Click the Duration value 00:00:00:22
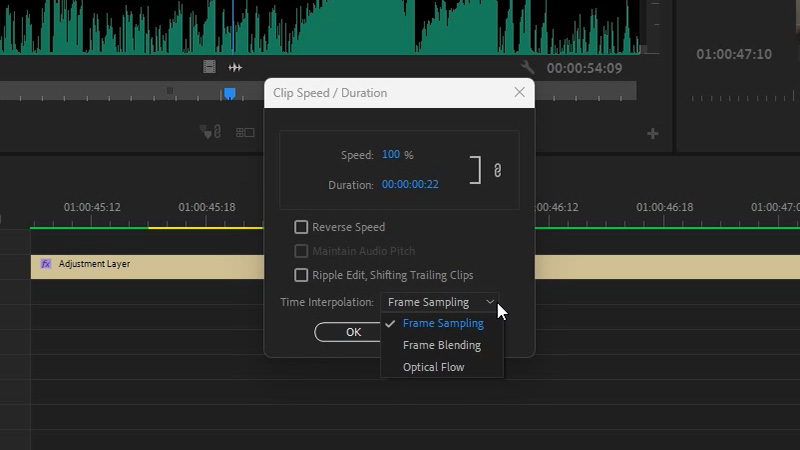 click(410, 184)
